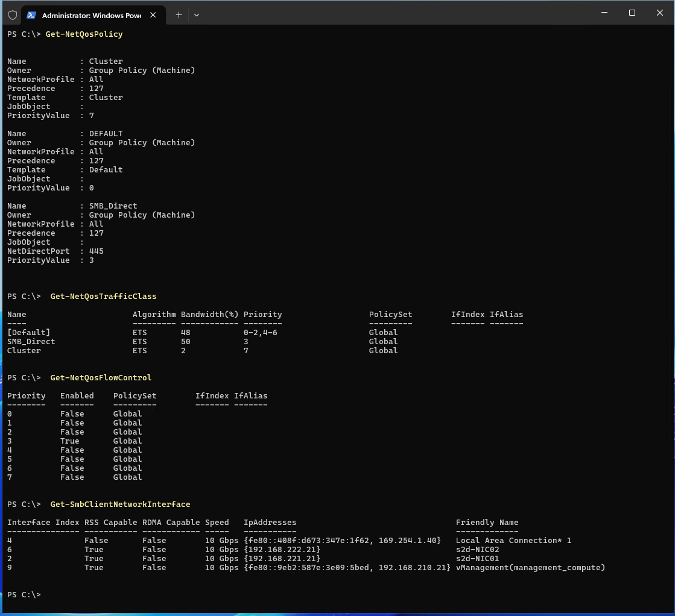The image size is (675, 616).
Task: Click the 192.168.222.21 IP address
Action: [x=282, y=550]
